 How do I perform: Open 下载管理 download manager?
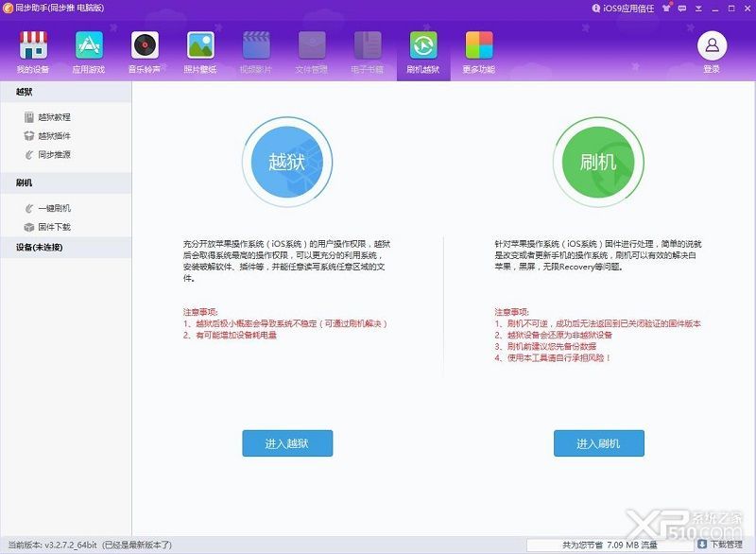coord(720,545)
